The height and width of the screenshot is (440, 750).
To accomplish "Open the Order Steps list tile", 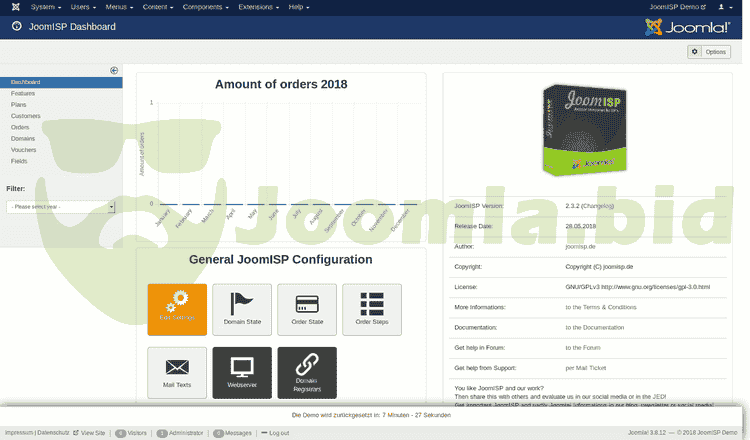I will (372, 309).
